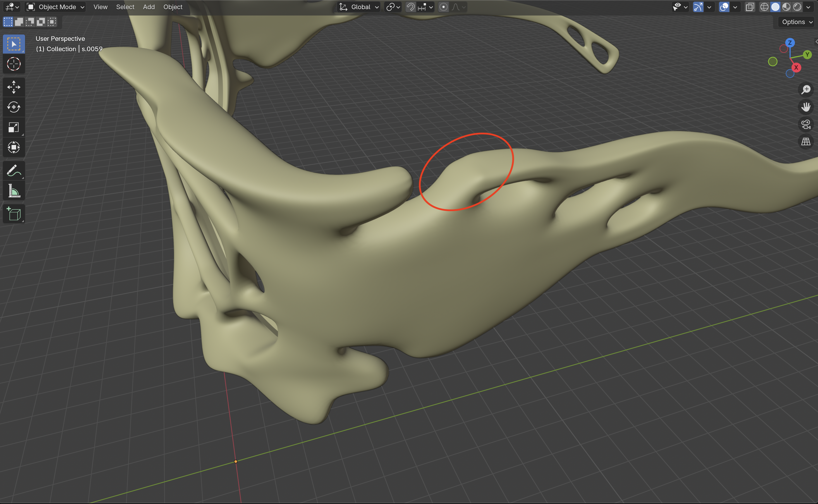Toggle snapping magnet
Image resolution: width=818 pixels, height=504 pixels.
pyautogui.click(x=411, y=7)
